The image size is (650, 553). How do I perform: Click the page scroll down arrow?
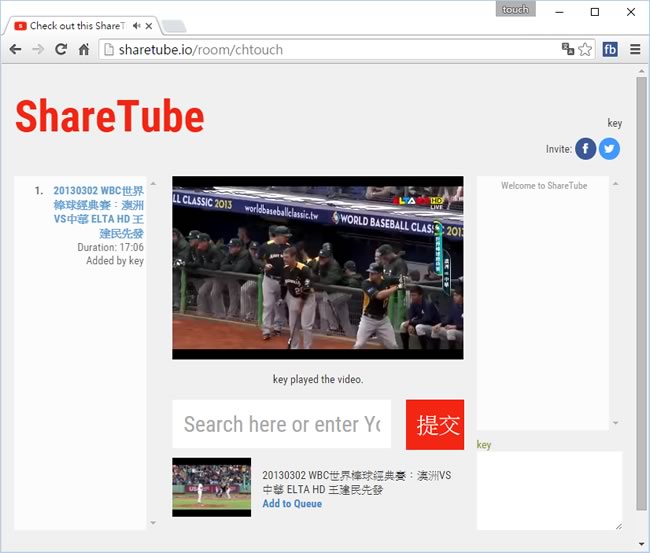[x=641, y=544]
